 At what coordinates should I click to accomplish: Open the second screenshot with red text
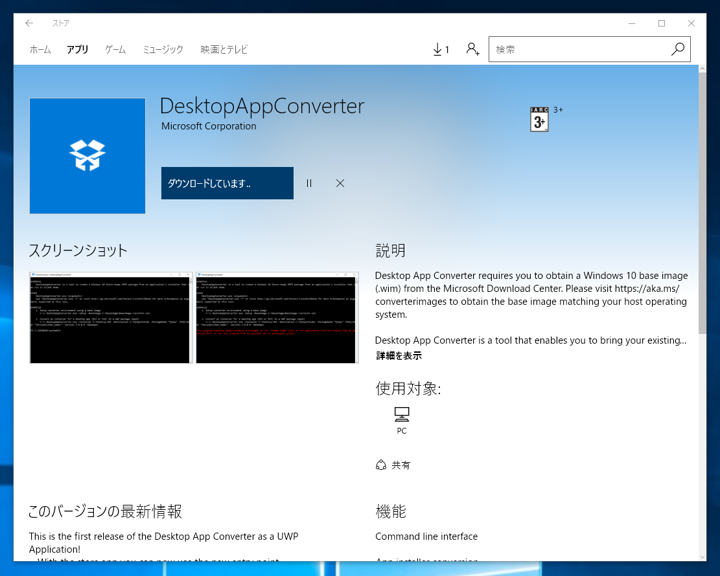coord(277,318)
